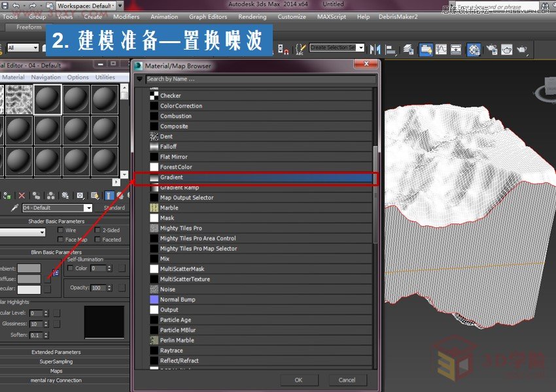Click the Standard material type button

114,208
